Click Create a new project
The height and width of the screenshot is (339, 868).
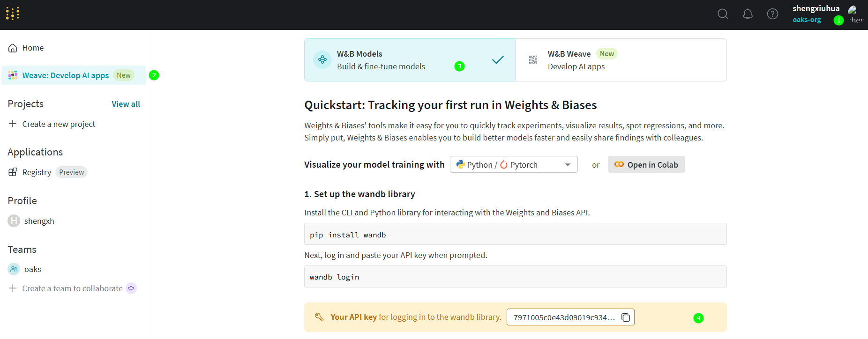59,124
